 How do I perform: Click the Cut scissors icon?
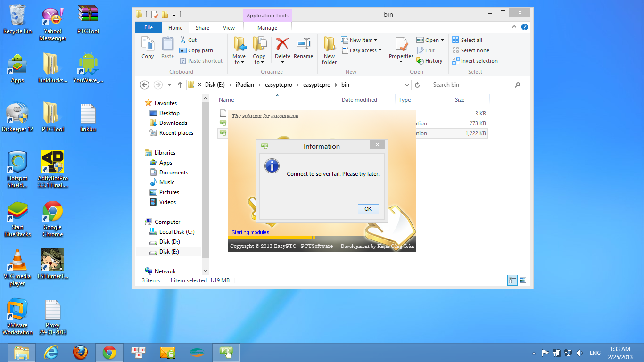click(183, 40)
